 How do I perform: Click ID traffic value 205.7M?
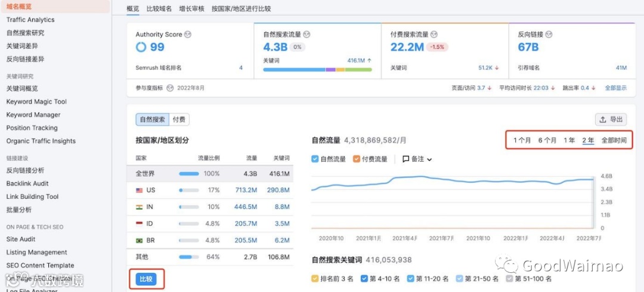pyautogui.click(x=246, y=224)
